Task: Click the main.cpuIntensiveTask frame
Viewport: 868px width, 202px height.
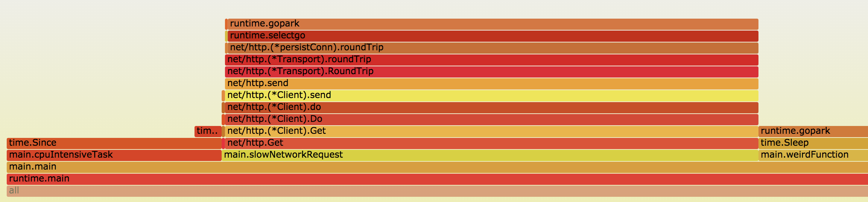Action: pos(114,155)
